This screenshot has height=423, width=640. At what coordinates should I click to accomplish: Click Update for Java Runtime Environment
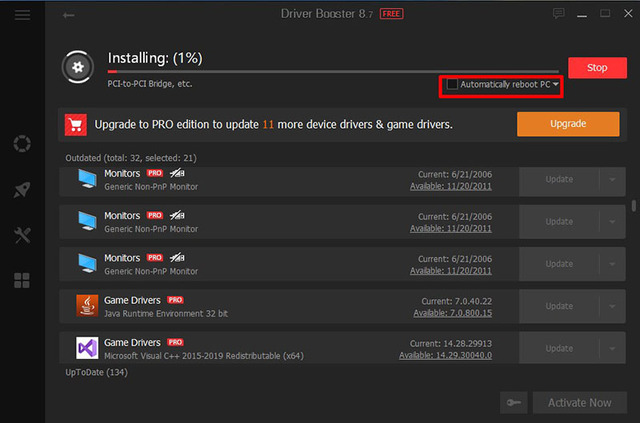(559, 306)
